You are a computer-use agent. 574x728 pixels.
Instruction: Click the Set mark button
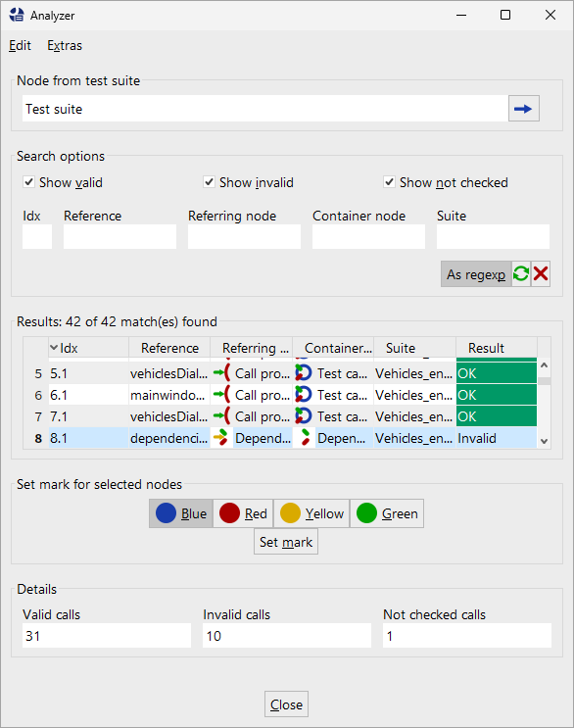pos(286,542)
